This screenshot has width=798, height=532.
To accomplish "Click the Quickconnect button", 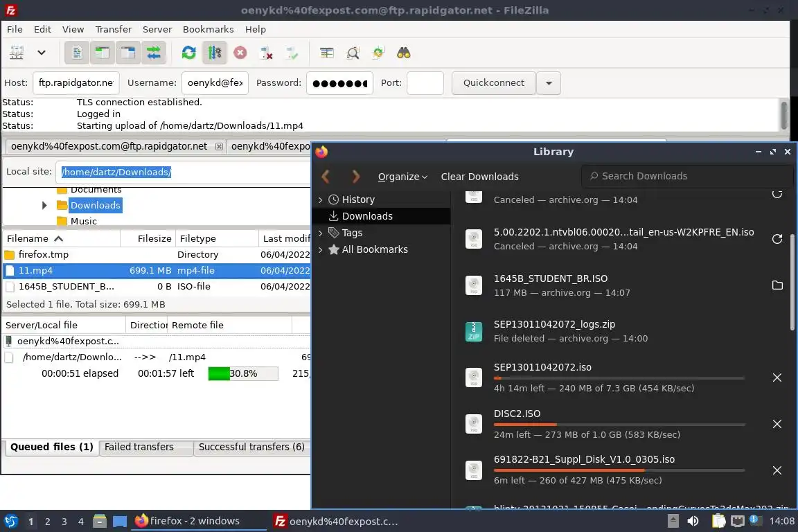I will pos(494,82).
